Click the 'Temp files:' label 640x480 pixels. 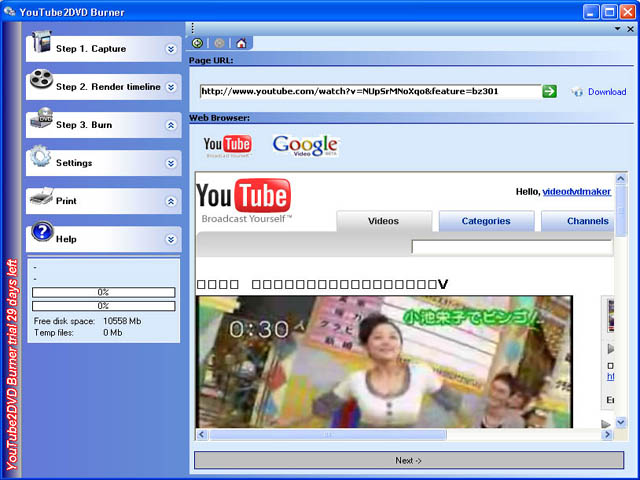[x=53, y=333]
